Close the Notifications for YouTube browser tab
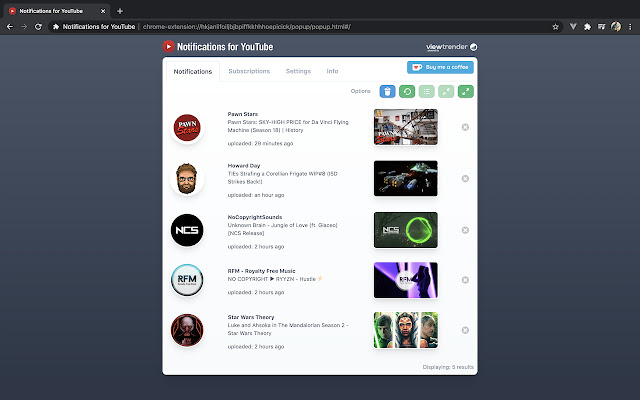Image resolution: width=640 pixels, height=400 pixels. 103,11
